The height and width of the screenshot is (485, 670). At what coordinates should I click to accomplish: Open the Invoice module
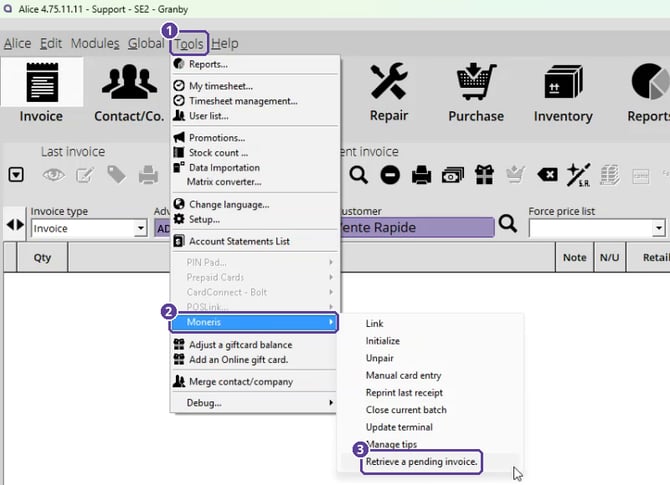coord(41,92)
